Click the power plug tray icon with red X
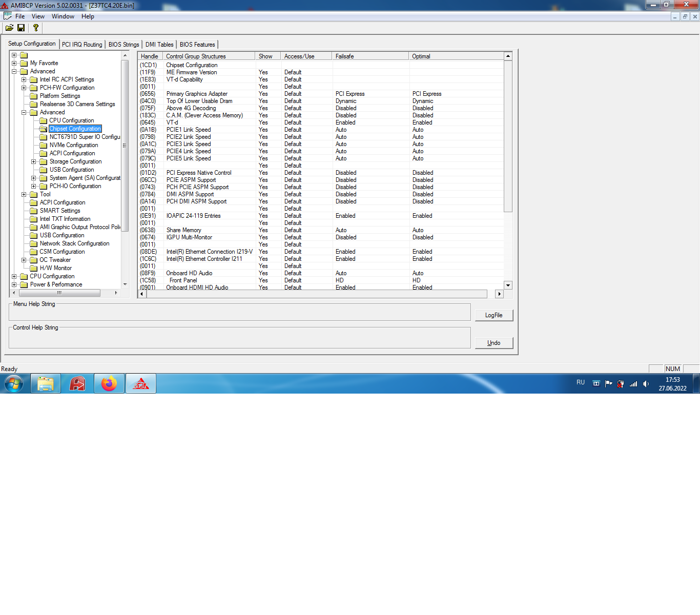 coord(621,383)
